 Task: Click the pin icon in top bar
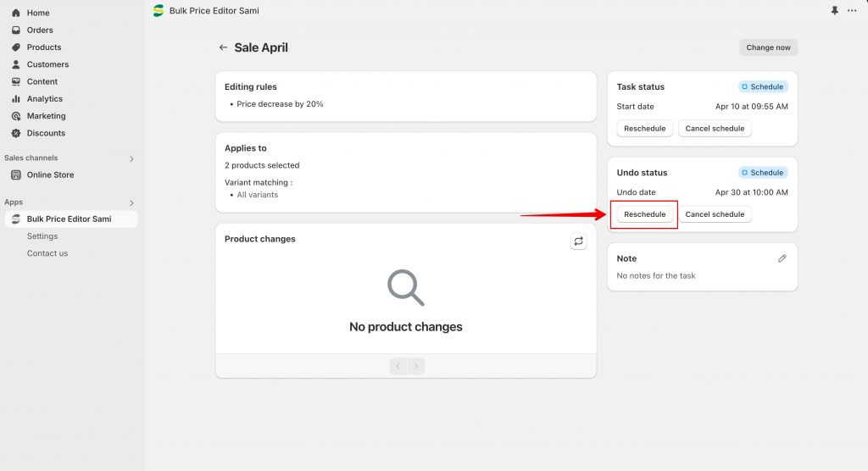[834, 10]
